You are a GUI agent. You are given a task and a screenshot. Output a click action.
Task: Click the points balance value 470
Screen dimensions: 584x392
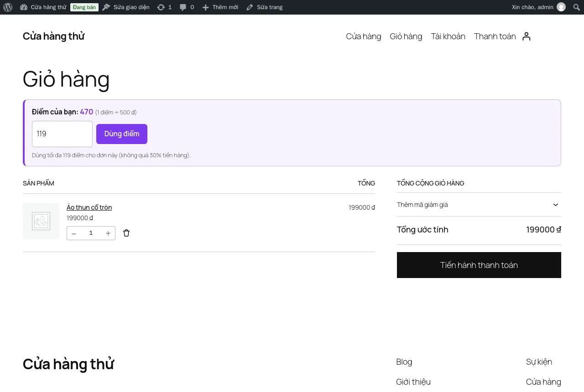87,112
